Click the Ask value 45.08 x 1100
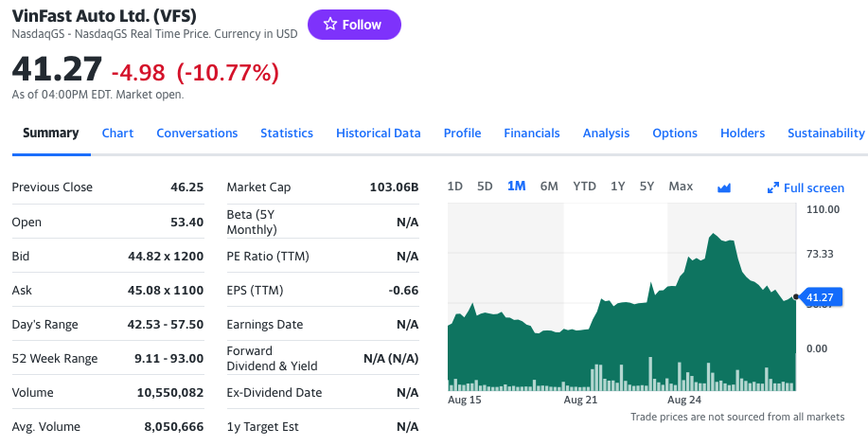Screen dimensions: 868x446 coord(166,291)
